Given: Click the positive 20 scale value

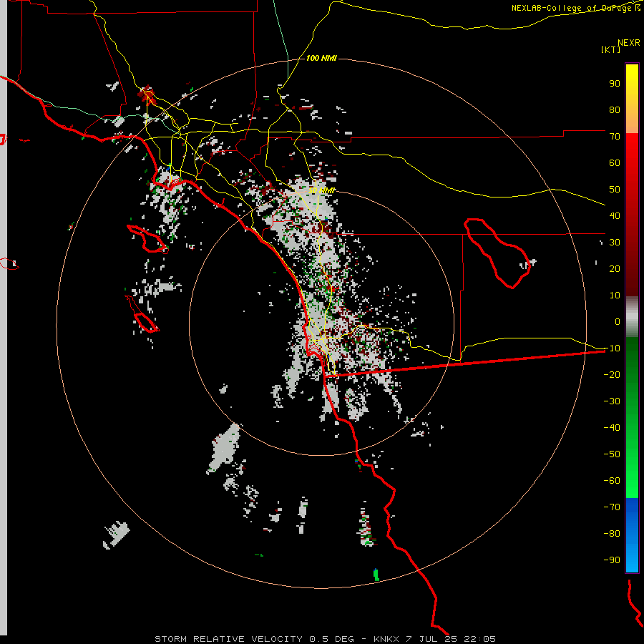Looking at the screenshot, I should coord(615,268).
